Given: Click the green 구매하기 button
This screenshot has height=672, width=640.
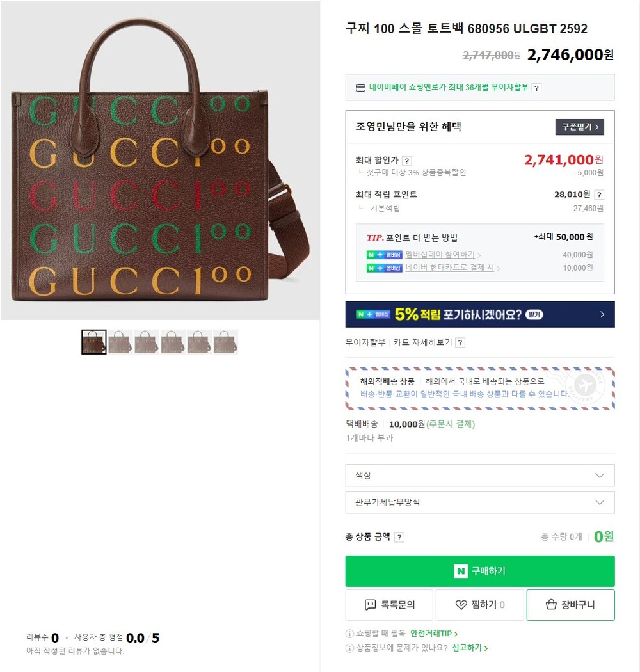Looking at the screenshot, I should click(x=479, y=572).
